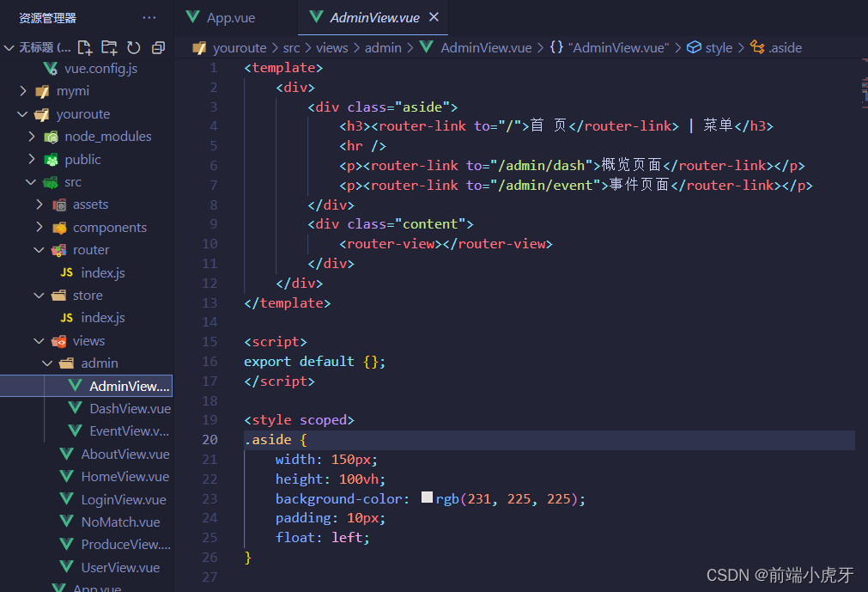
Task: Click the new folder icon in explorer header
Action: [109, 47]
